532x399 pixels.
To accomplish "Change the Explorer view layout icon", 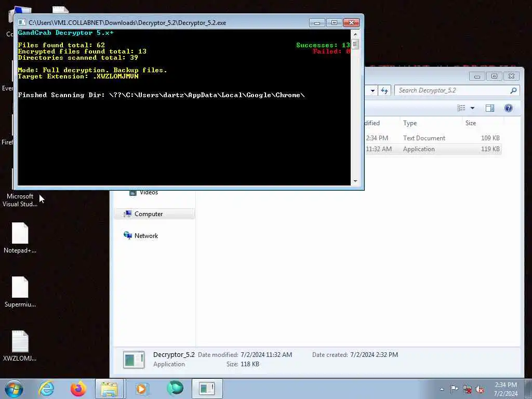I will click(x=461, y=108).
